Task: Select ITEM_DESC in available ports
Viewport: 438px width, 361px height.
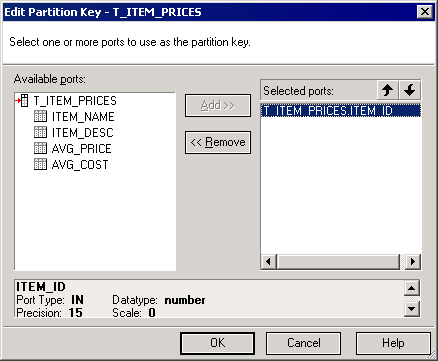Action: pos(83,133)
